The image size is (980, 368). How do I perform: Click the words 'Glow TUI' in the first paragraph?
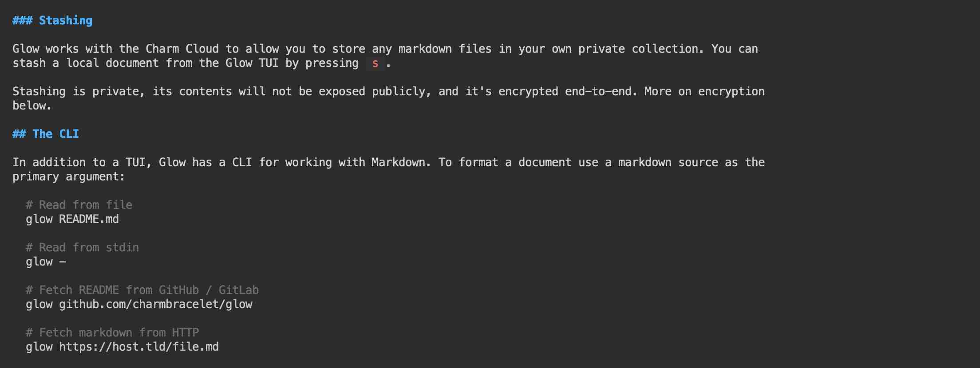tap(252, 63)
